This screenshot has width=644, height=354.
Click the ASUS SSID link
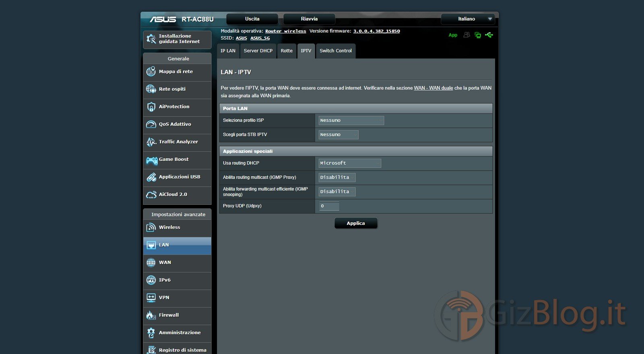241,38
